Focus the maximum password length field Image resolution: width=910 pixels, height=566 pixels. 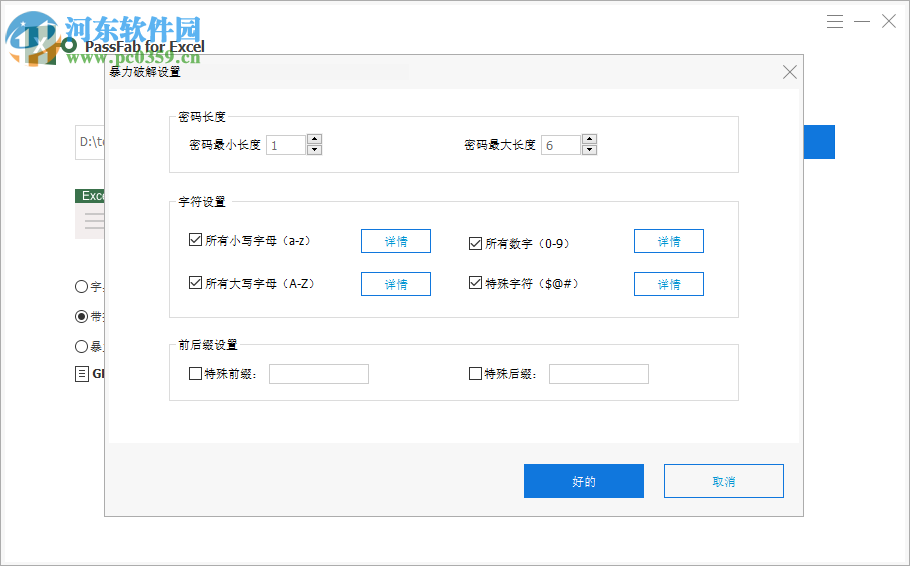click(x=561, y=145)
